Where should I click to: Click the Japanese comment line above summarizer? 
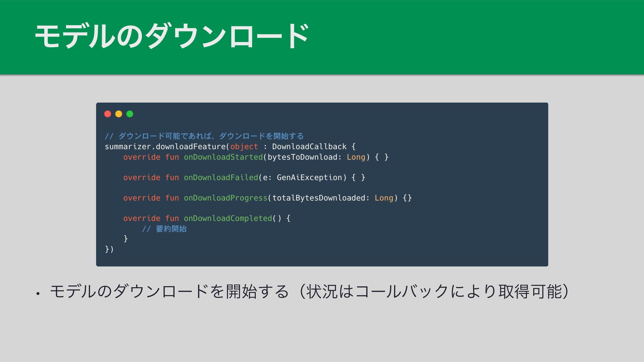click(x=204, y=136)
